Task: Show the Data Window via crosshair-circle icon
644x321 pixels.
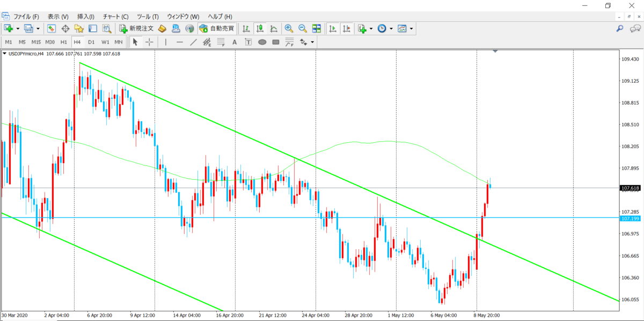Action: 65,28
